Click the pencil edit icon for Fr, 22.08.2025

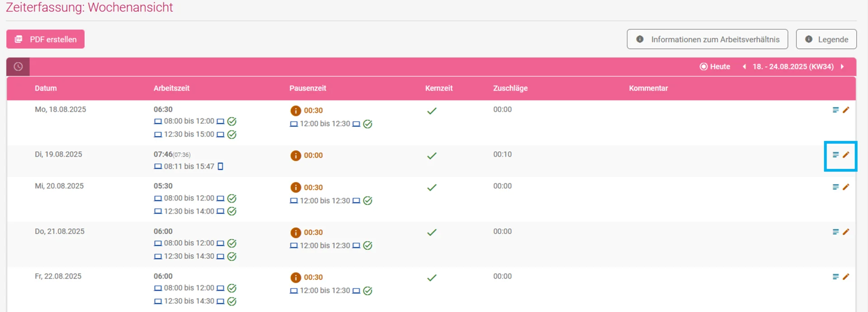pyautogui.click(x=846, y=276)
